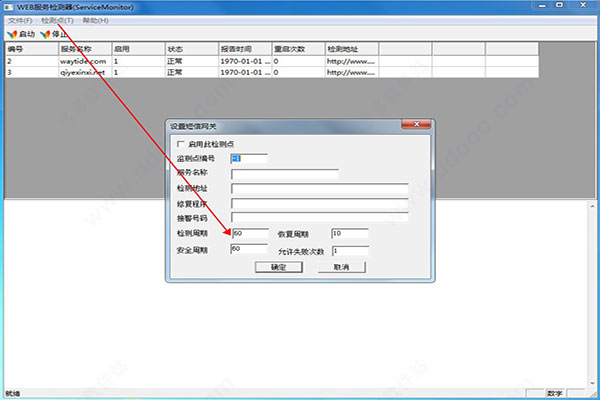Click the 服务名称 input field
Viewport: 600px width, 400px height.
[x=285, y=174]
